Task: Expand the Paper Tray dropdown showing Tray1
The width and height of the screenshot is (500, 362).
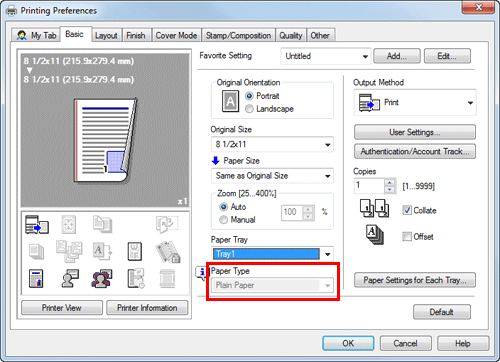Action: pos(272,254)
